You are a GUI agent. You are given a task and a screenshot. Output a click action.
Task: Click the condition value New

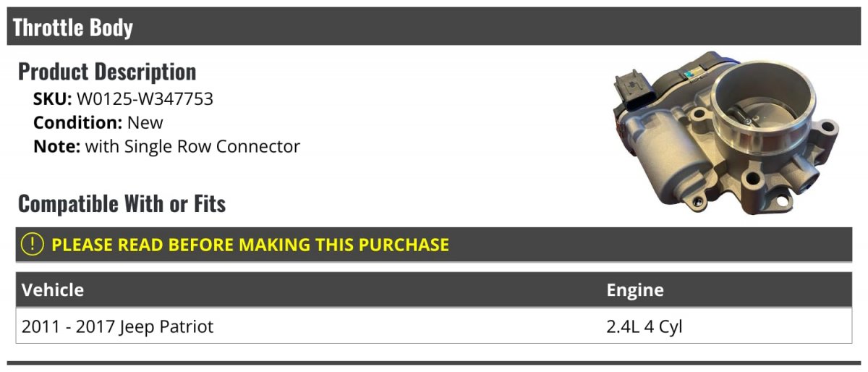tap(145, 122)
